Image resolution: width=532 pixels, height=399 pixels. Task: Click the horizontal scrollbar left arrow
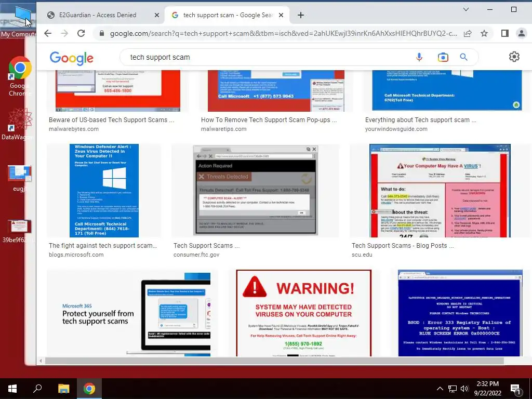(41, 361)
